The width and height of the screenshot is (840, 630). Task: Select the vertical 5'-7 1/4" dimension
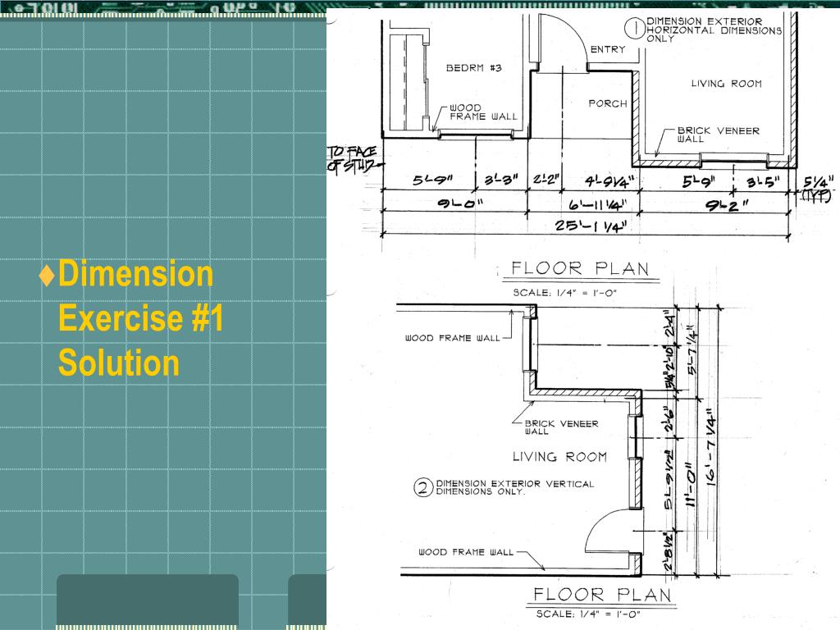692,350
